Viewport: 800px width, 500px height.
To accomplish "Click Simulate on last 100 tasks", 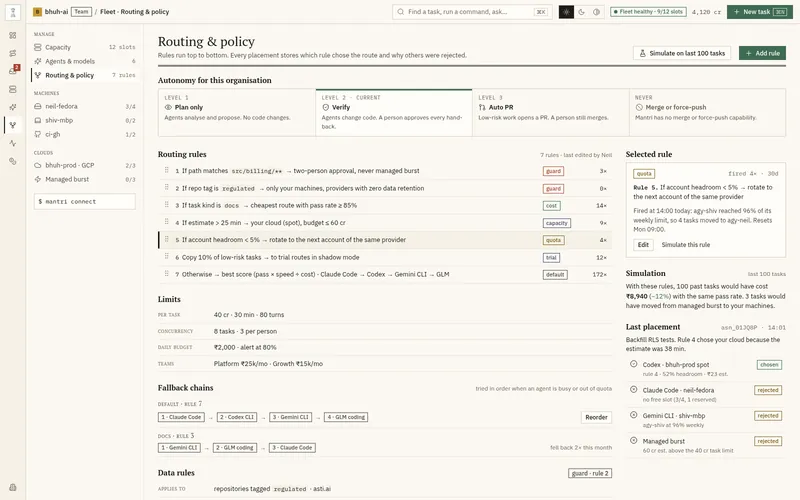I will (x=682, y=53).
